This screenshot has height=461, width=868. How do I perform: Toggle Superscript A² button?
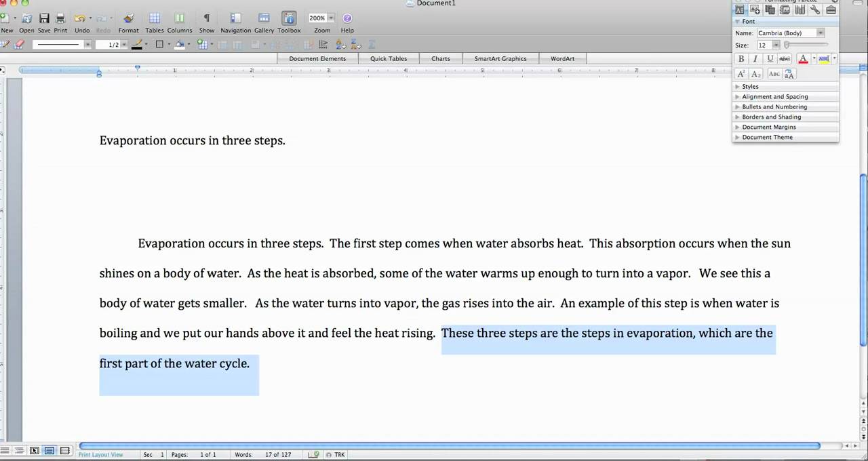pos(741,74)
